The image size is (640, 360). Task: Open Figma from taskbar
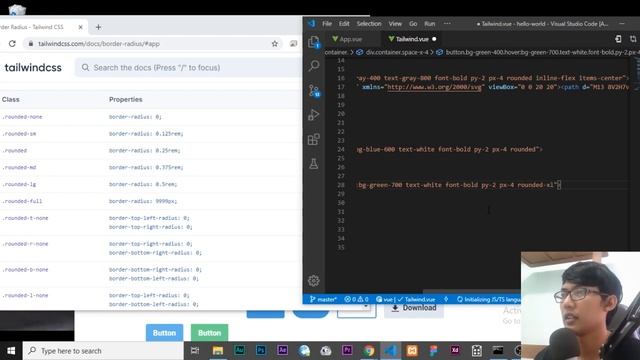tap(433, 351)
